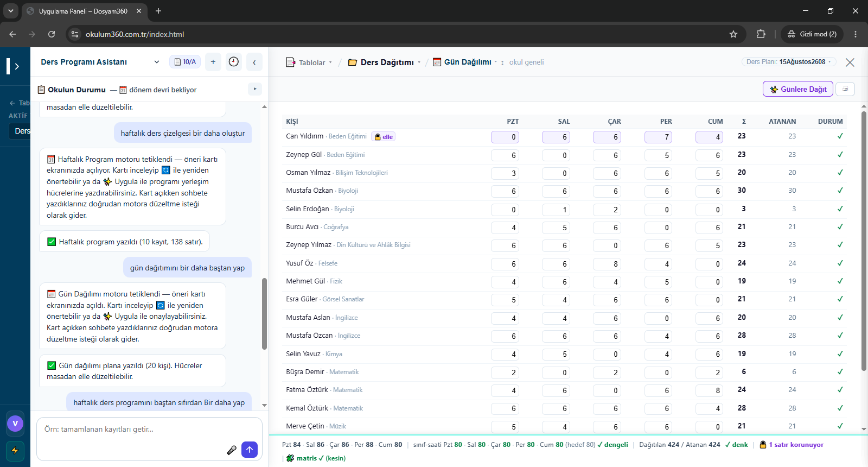Open the Ders Planı 15Ağustos2608 selector
The height and width of the screenshot is (467, 868).
[789, 62]
